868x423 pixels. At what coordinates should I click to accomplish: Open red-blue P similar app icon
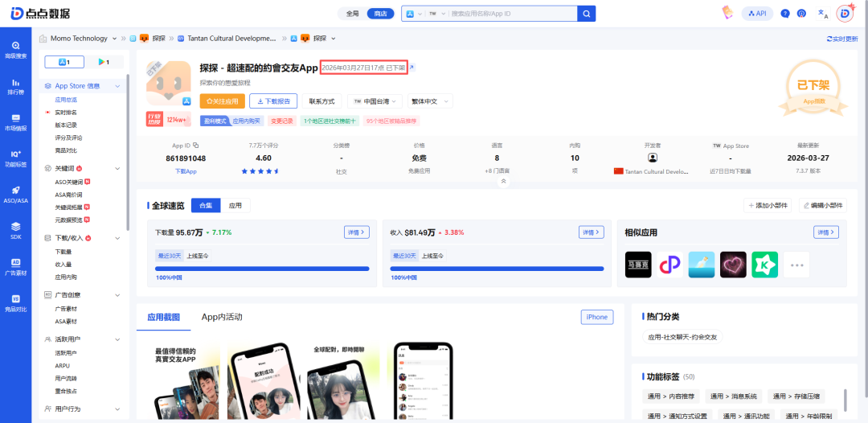coord(669,265)
